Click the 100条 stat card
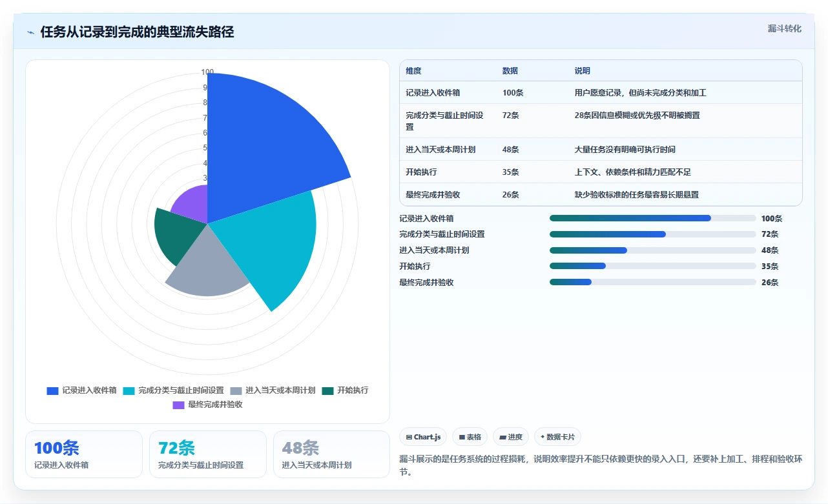Screen dimensions: 828x504 [x=84, y=454]
